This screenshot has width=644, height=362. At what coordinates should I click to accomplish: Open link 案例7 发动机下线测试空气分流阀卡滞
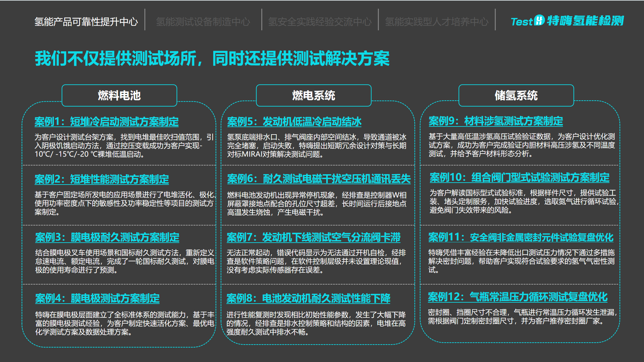[x=313, y=237]
